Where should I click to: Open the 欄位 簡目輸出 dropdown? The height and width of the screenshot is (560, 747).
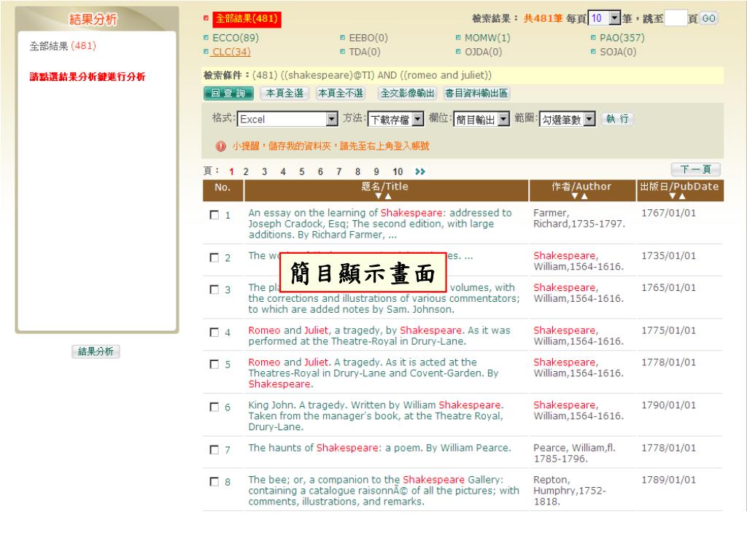[x=481, y=119]
